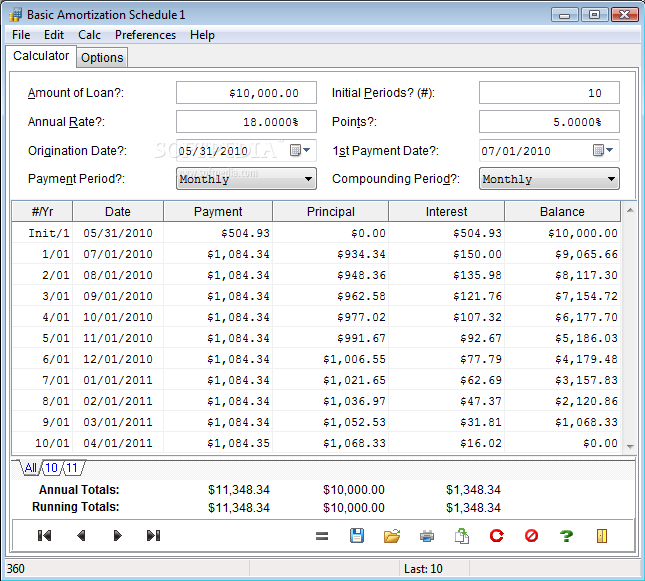
Task: Expand Payment Period dropdown
Action: [308, 179]
